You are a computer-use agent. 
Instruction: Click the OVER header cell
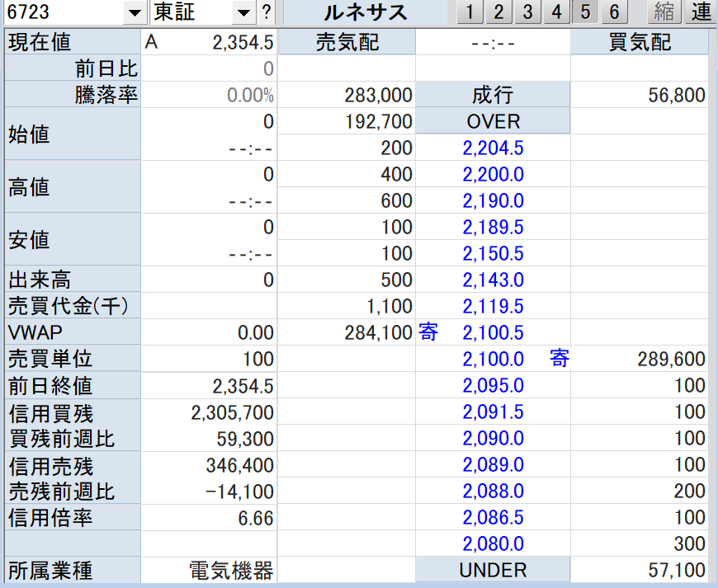[493, 121]
